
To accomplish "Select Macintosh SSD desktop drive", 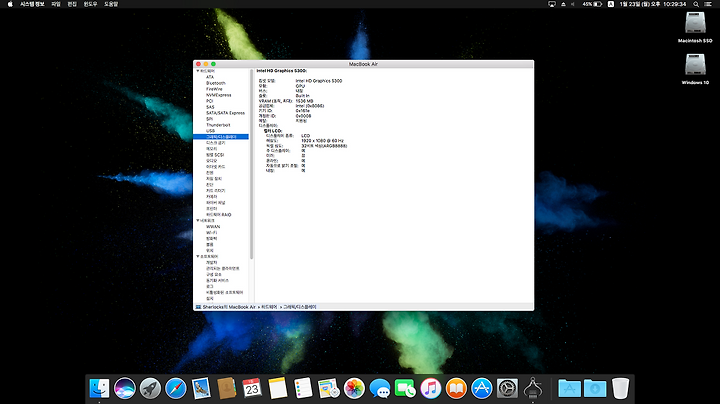I will click(x=695, y=27).
